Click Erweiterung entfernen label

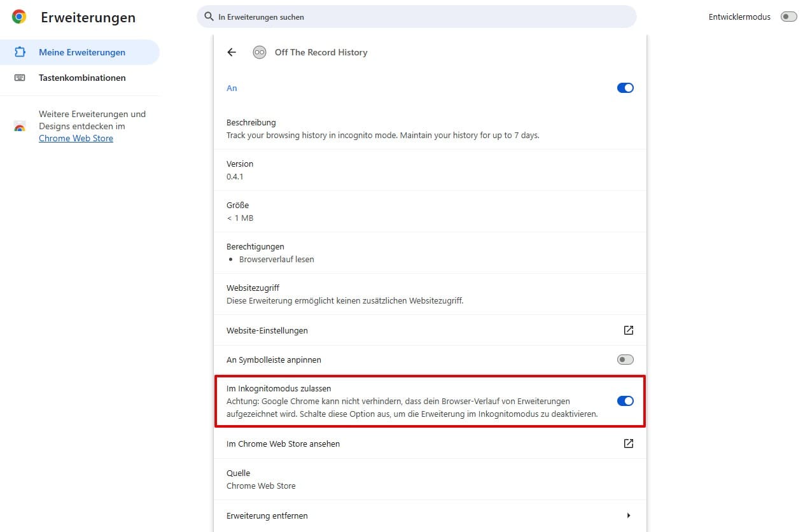(x=267, y=515)
